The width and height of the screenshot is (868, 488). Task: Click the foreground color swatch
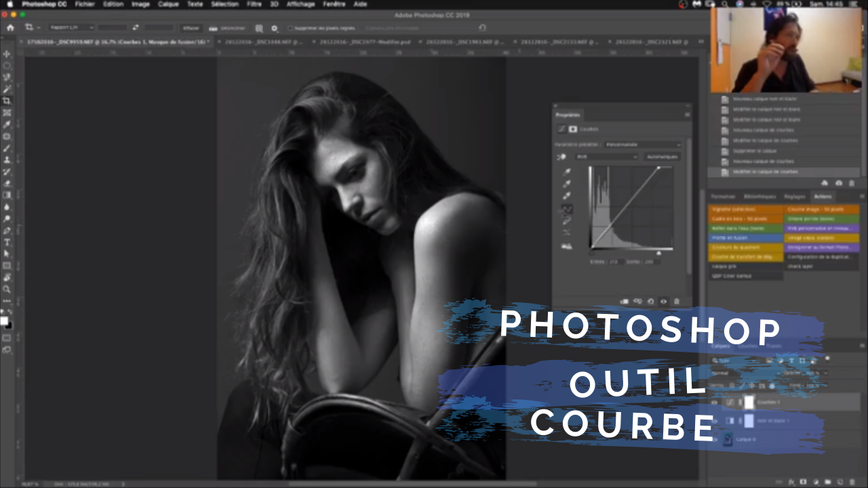(x=4, y=321)
